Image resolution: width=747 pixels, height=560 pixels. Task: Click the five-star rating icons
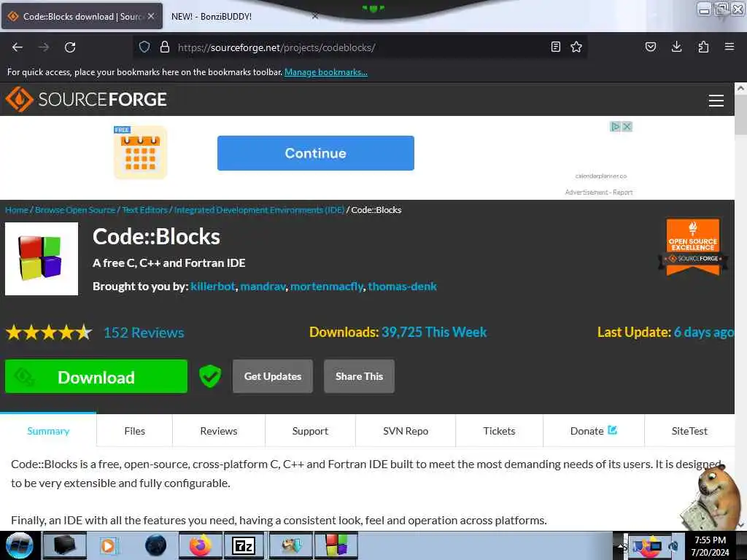coord(49,332)
